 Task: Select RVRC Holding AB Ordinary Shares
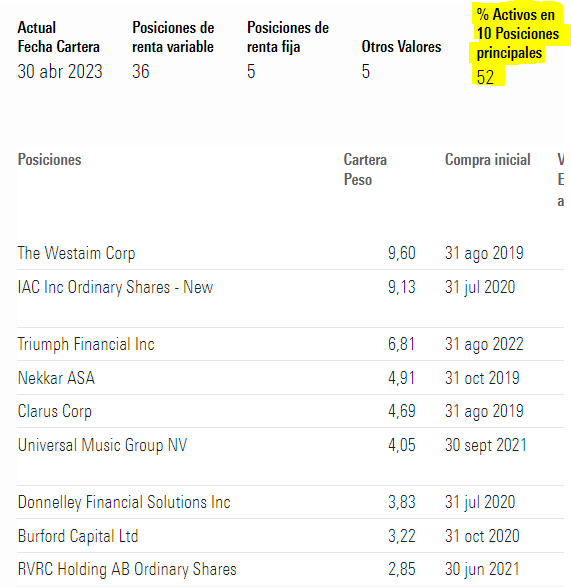(127, 569)
